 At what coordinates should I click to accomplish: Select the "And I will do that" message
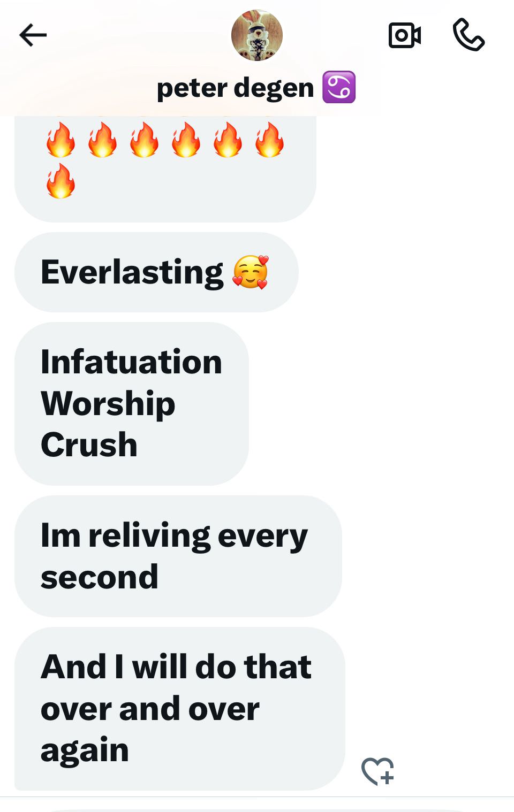pos(180,709)
